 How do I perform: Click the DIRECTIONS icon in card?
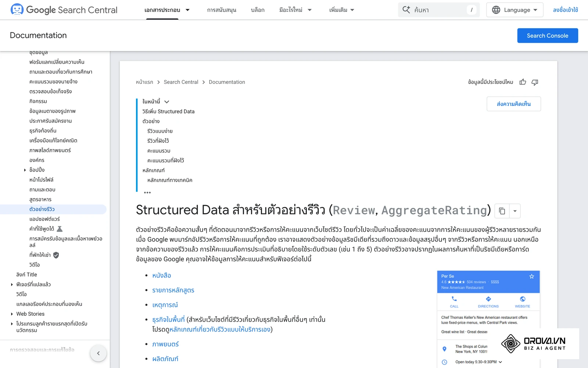pos(488,299)
